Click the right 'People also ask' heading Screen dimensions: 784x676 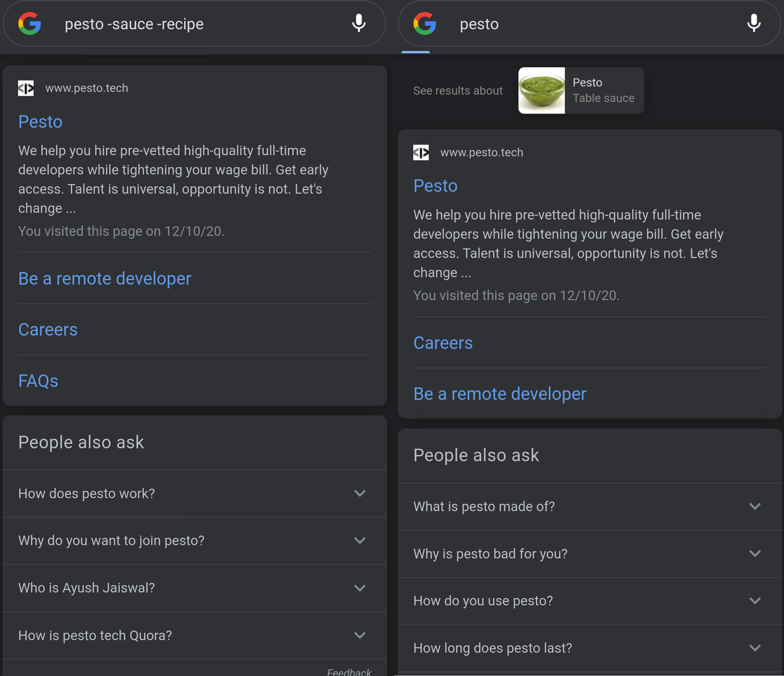point(476,455)
